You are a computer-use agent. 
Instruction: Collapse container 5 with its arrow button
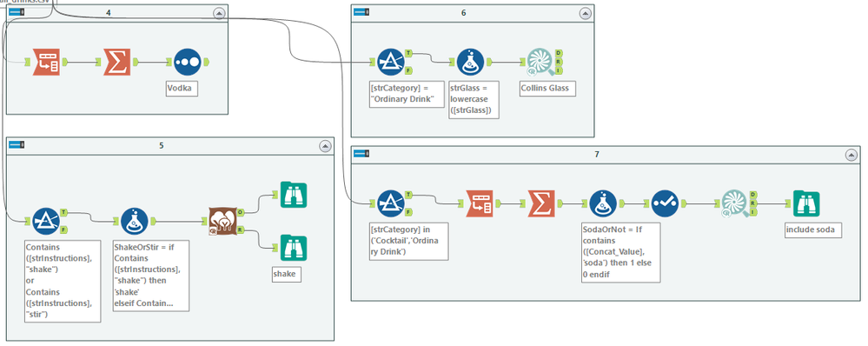325,146
